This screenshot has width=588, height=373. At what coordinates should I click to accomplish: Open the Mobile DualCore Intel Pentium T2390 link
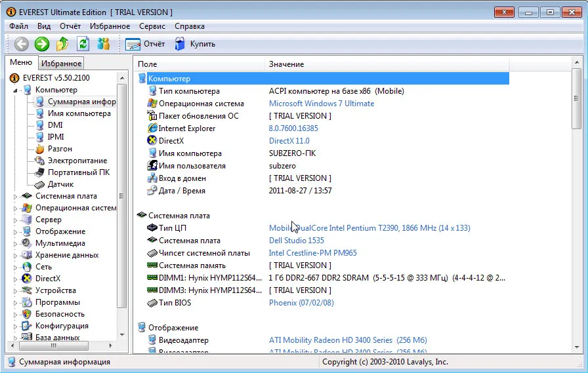(369, 228)
